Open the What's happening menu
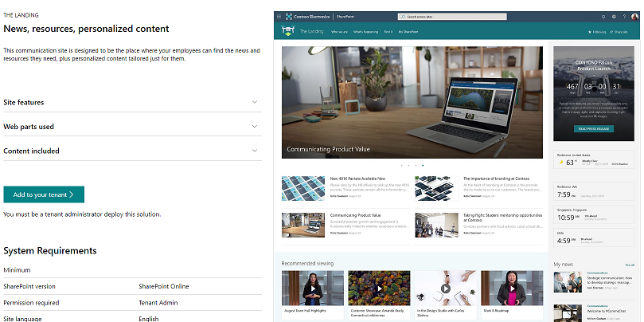Viewport: 644px width, 322px height. [x=365, y=32]
